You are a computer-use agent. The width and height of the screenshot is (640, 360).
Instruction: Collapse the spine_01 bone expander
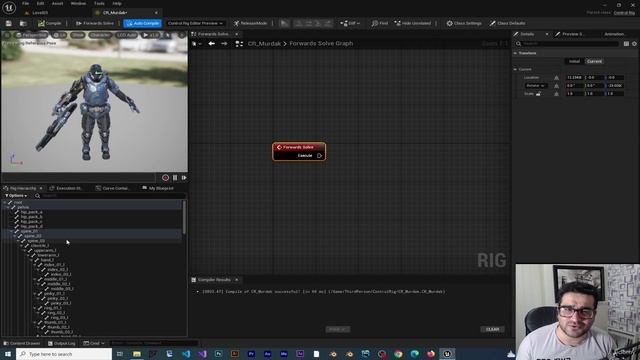click(11, 231)
